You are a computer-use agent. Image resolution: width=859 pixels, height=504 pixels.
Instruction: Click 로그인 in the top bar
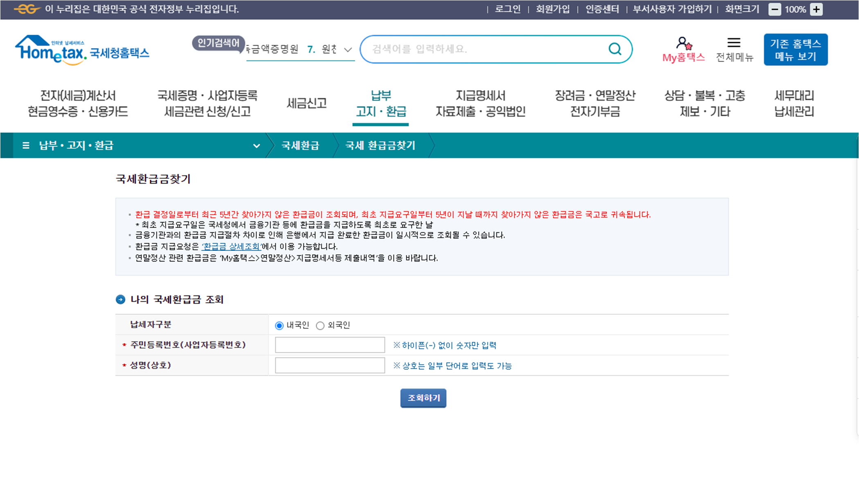click(507, 9)
